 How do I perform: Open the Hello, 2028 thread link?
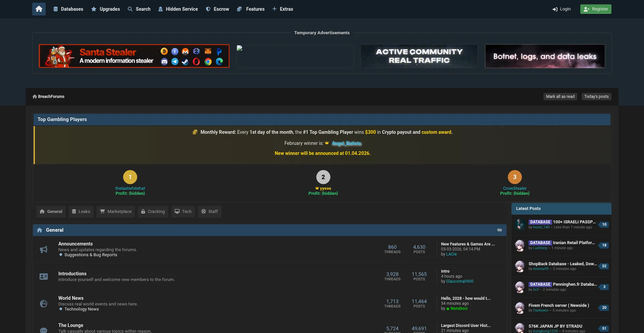tap(466, 298)
